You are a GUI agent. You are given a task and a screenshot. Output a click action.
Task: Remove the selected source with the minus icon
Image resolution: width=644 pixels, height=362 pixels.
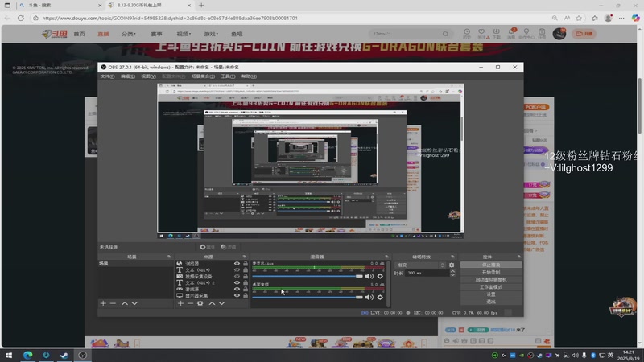coord(190,303)
